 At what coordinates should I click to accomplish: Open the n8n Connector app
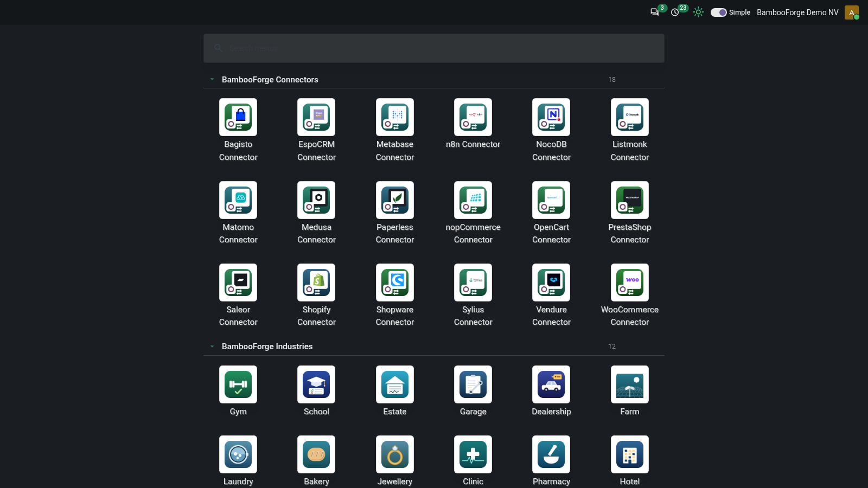pyautogui.click(x=473, y=117)
